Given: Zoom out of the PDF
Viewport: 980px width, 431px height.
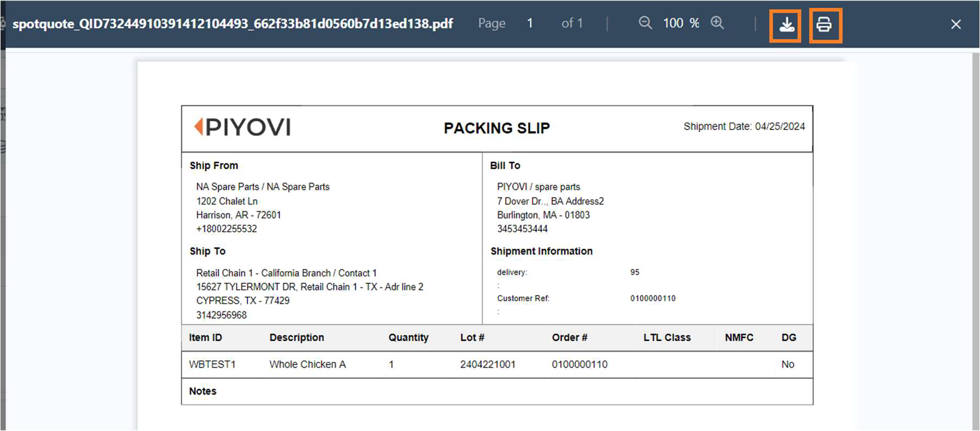Looking at the screenshot, I should click(x=645, y=23).
